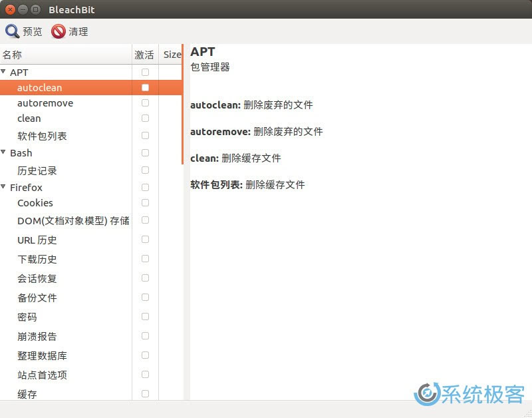Image resolution: width=532 pixels, height=418 pixels.
Task: Click the magnifier Preview icon
Action: tap(12, 31)
